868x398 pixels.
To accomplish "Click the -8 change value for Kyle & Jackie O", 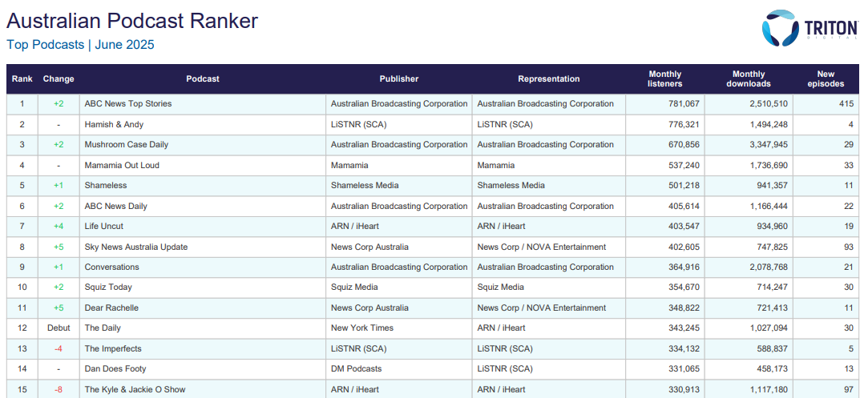I will tap(59, 390).
